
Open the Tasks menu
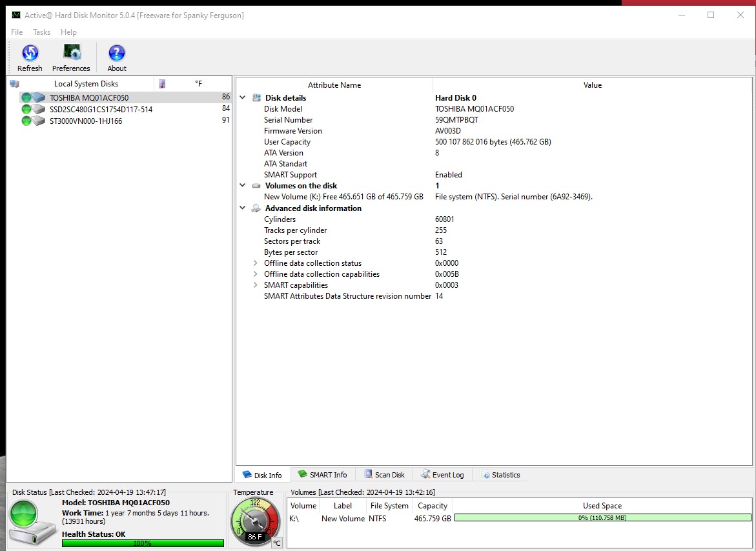[x=41, y=32]
